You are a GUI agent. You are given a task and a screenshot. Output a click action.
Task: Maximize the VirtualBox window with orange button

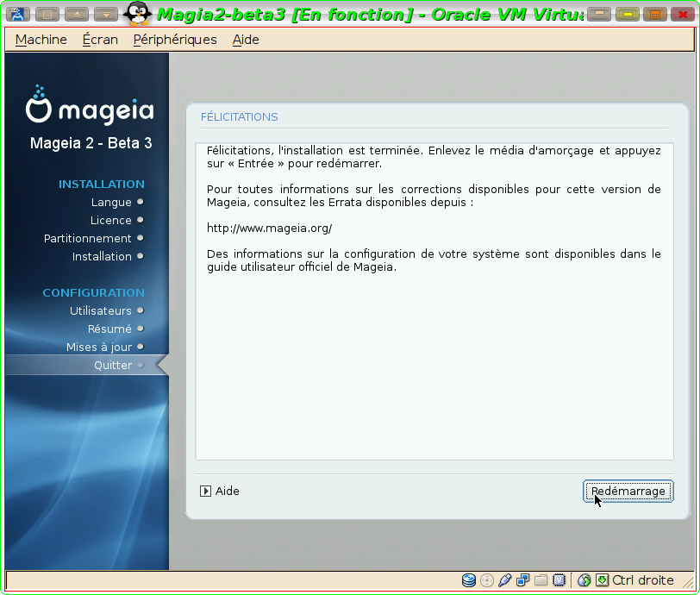(x=655, y=15)
